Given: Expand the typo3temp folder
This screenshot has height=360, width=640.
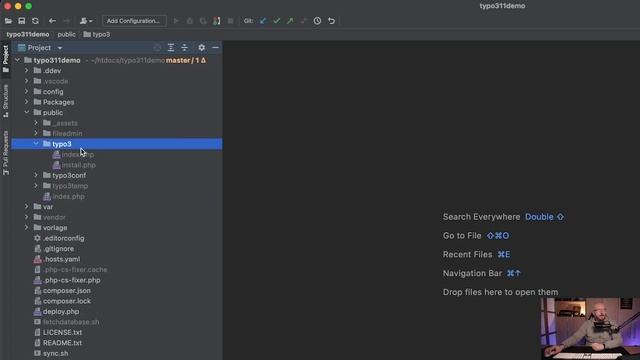Looking at the screenshot, I should pyautogui.click(x=36, y=186).
